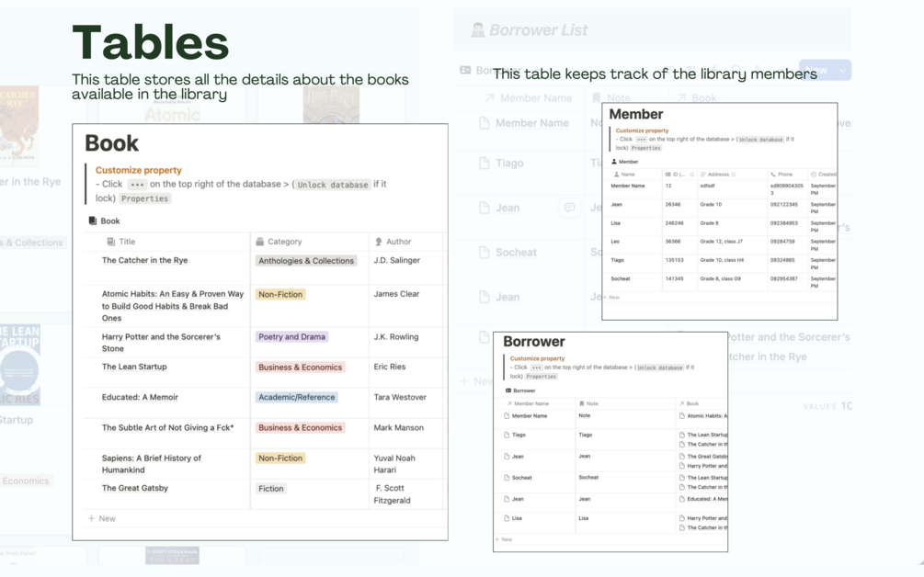Click author cell Tara Westover
Viewport: 924px width, 577px height.
[x=400, y=398]
